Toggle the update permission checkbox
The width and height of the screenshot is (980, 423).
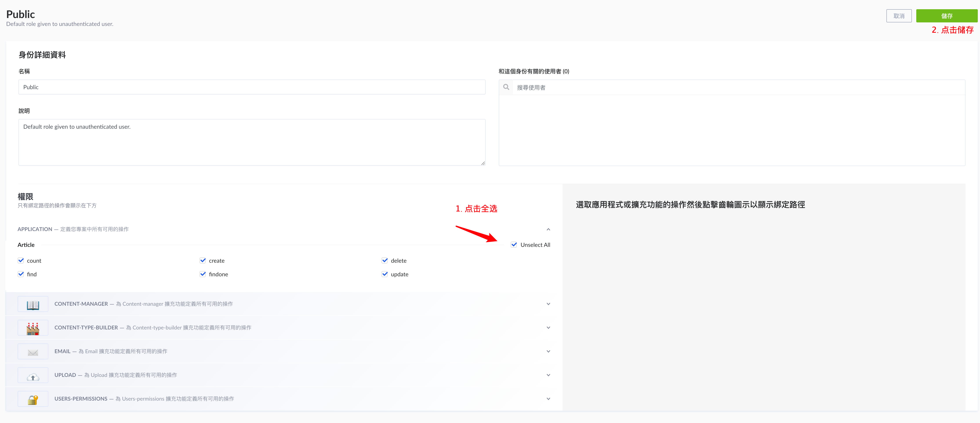(x=385, y=274)
